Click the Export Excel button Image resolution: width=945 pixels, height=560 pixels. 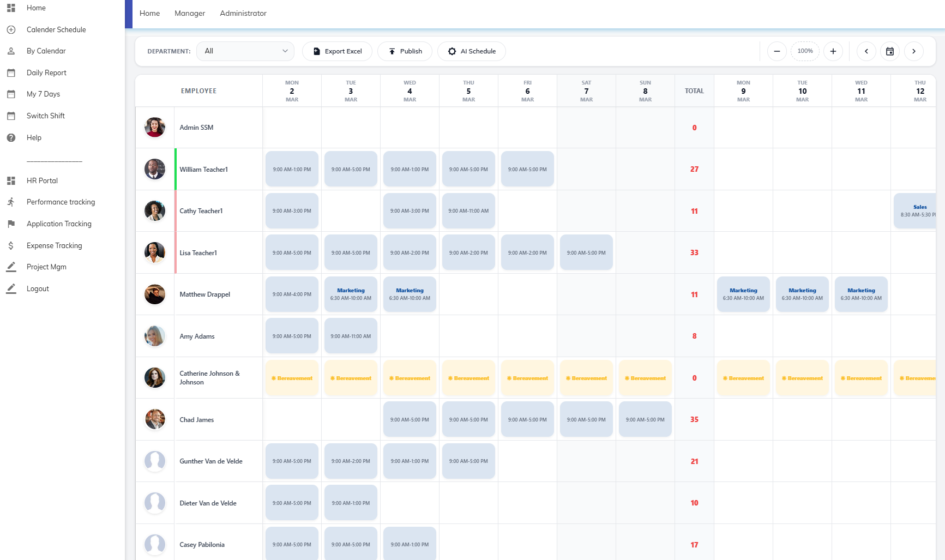point(337,51)
